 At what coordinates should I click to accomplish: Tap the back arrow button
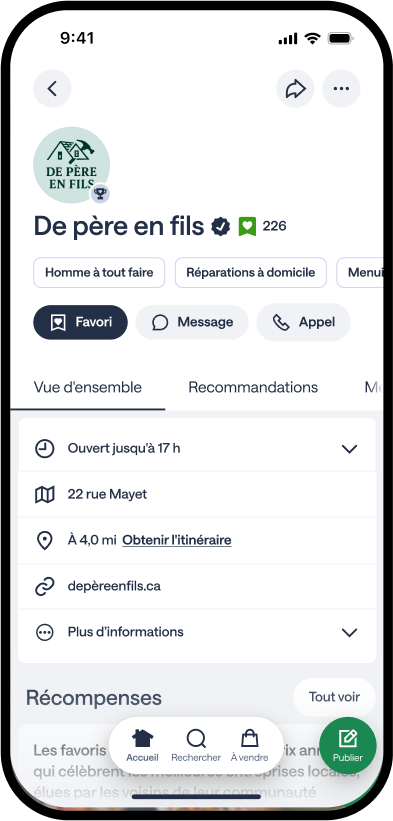click(x=52, y=88)
